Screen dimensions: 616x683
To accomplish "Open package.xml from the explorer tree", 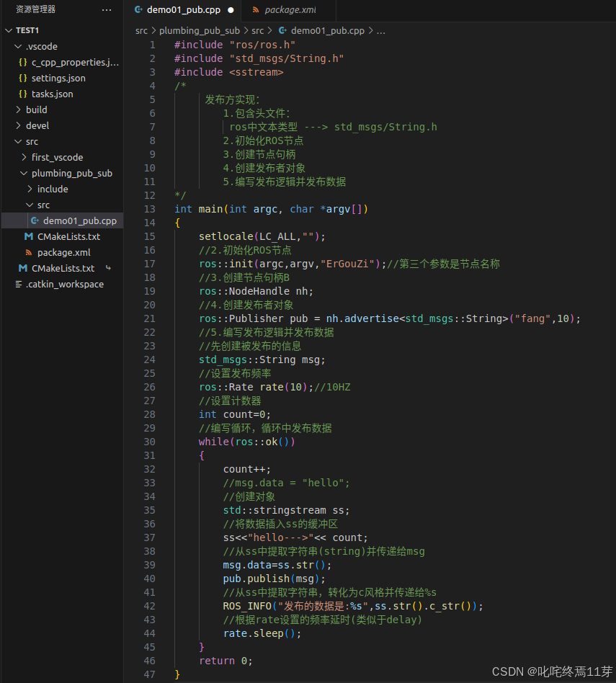I will pyautogui.click(x=64, y=253).
